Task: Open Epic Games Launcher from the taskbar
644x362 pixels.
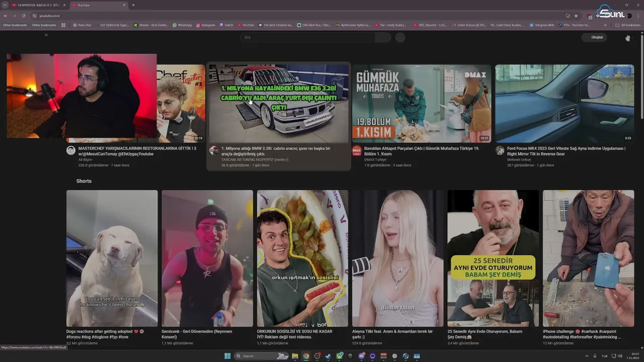Action: tap(350, 356)
